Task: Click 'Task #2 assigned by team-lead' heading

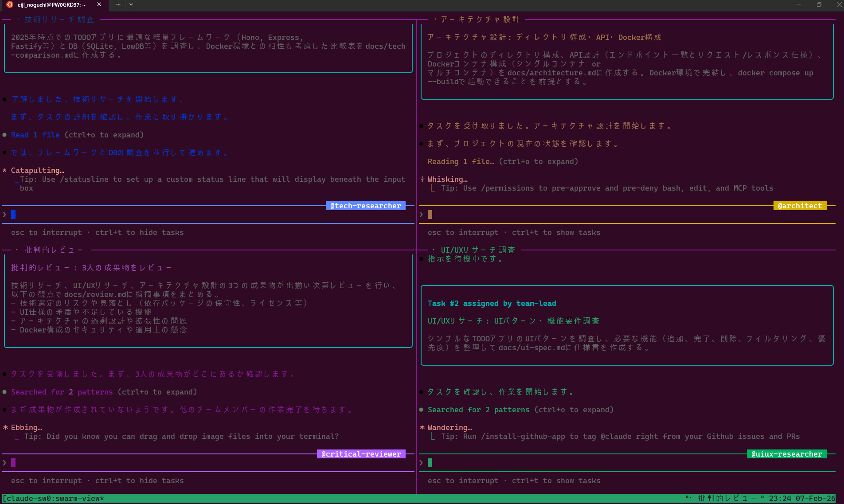Action: [x=492, y=303]
